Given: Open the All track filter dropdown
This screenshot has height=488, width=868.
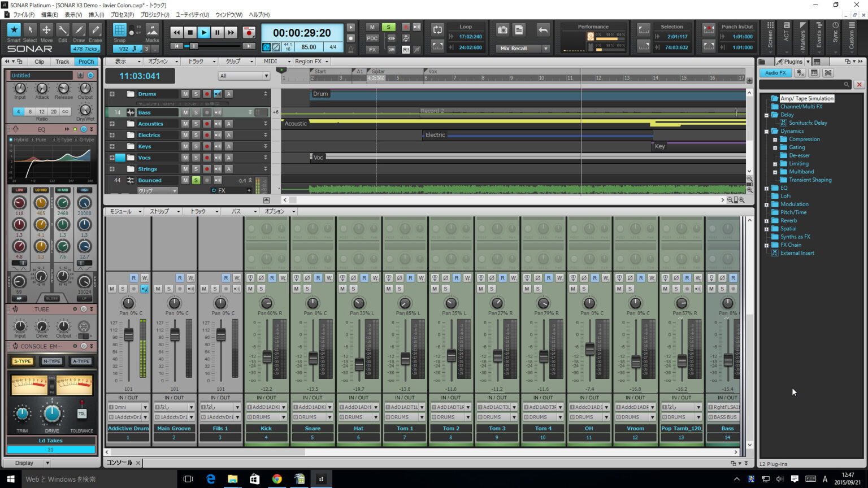Looking at the screenshot, I should click(244, 76).
